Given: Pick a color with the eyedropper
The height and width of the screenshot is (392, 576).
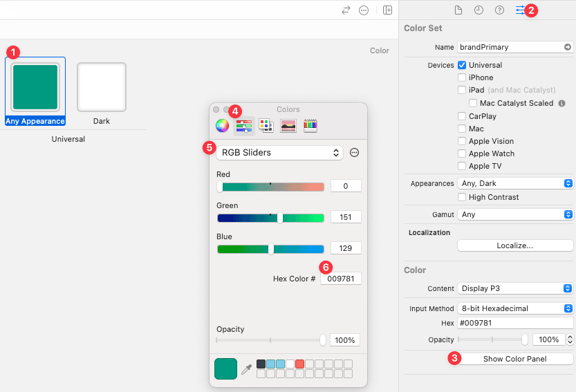Looking at the screenshot, I should point(246,369).
